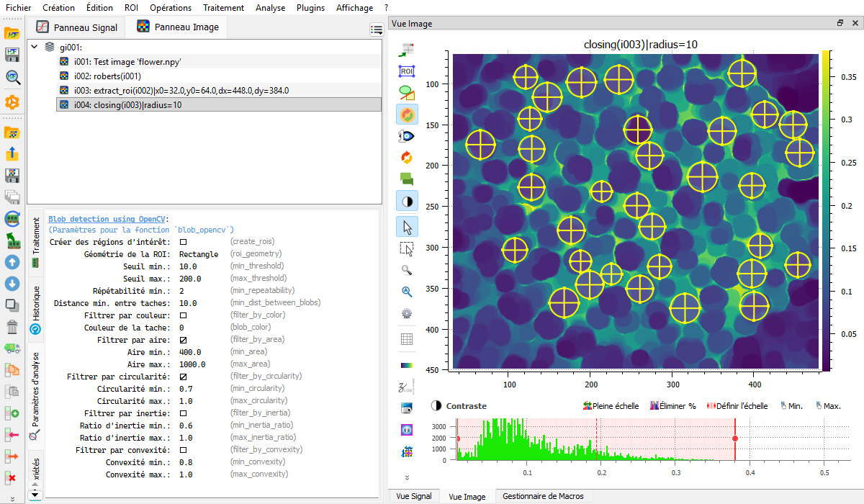Uncheck 'Filtrer par aire' checkbox
The image size is (864, 504).
point(184,340)
